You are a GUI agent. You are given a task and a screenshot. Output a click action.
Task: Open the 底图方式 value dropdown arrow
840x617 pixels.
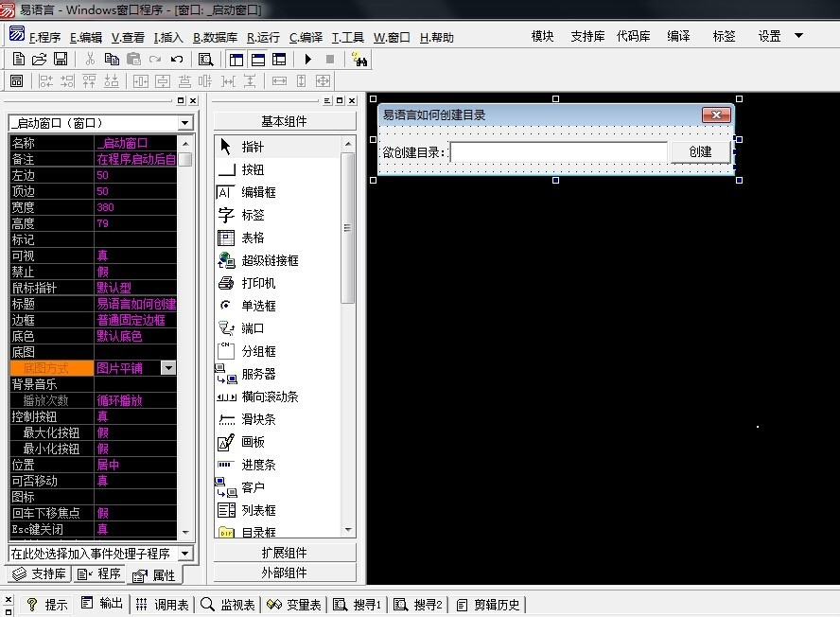coord(168,368)
